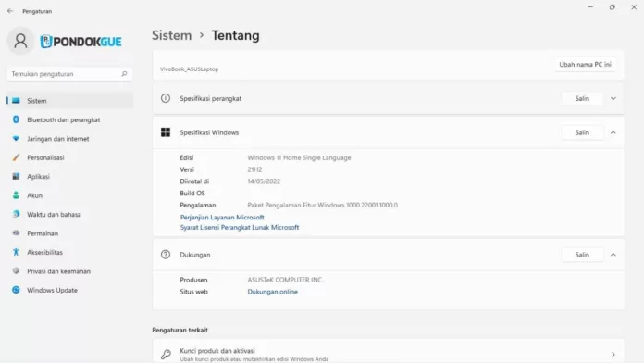This screenshot has width=644, height=363.
Task: Open Syarat Lisensi Perangkat Lunak Microsoft link
Action: pos(240,227)
